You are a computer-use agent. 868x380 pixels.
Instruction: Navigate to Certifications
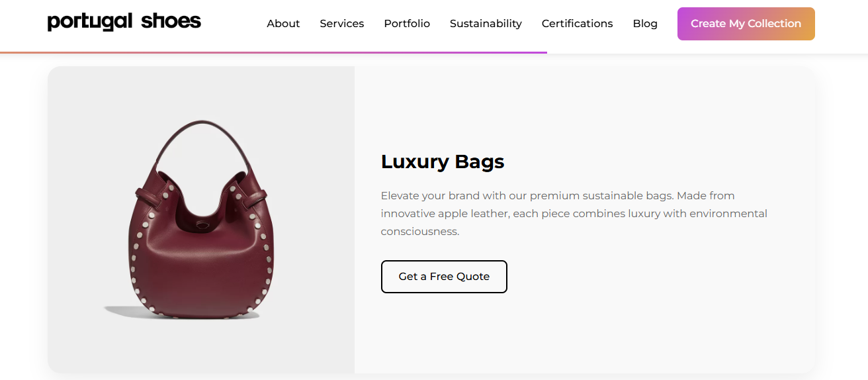[x=577, y=24]
